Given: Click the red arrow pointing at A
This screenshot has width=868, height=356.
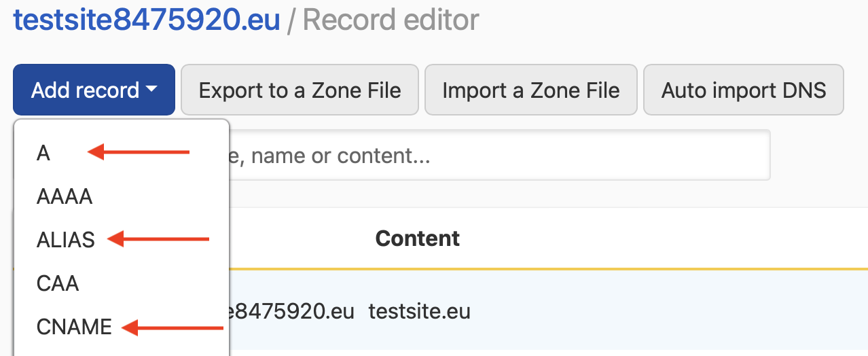Looking at the screenshot, I should pyautogui.click(x=139, y=154).
